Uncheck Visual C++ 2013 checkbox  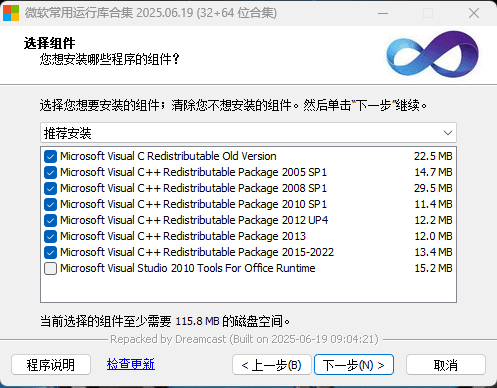pyautogui.click(x=50, y=236)
